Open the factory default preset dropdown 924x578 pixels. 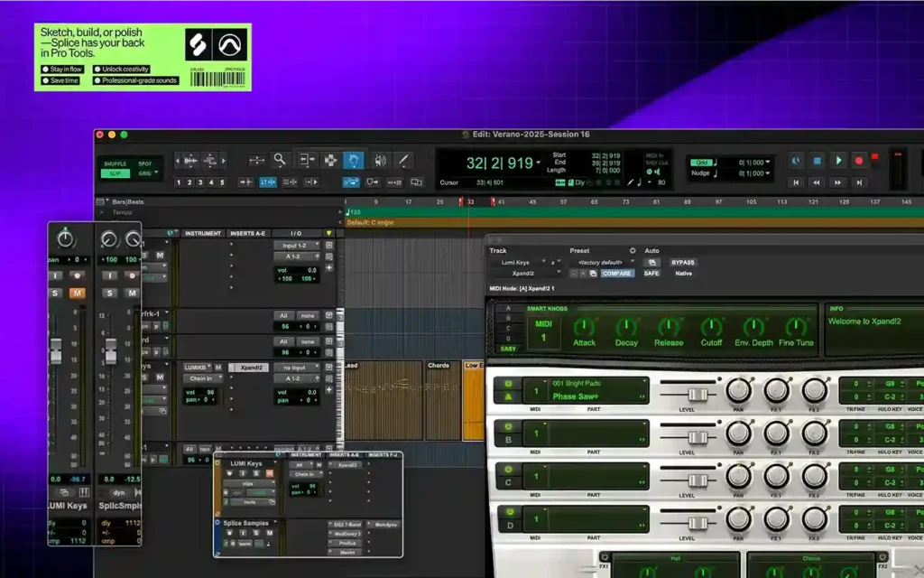click(601, 262)
